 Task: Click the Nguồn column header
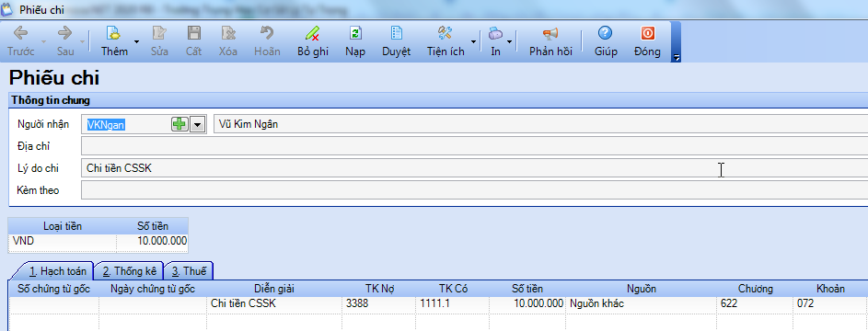[641, 289]
